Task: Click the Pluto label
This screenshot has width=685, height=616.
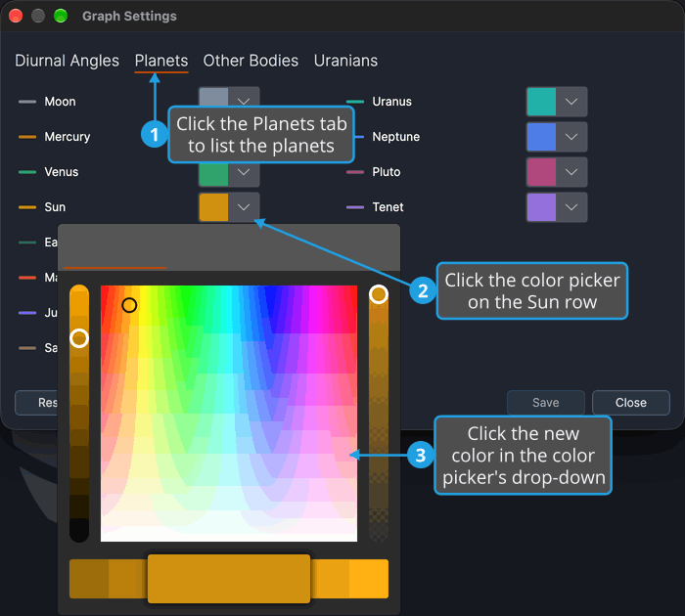Action: [387, 172]
